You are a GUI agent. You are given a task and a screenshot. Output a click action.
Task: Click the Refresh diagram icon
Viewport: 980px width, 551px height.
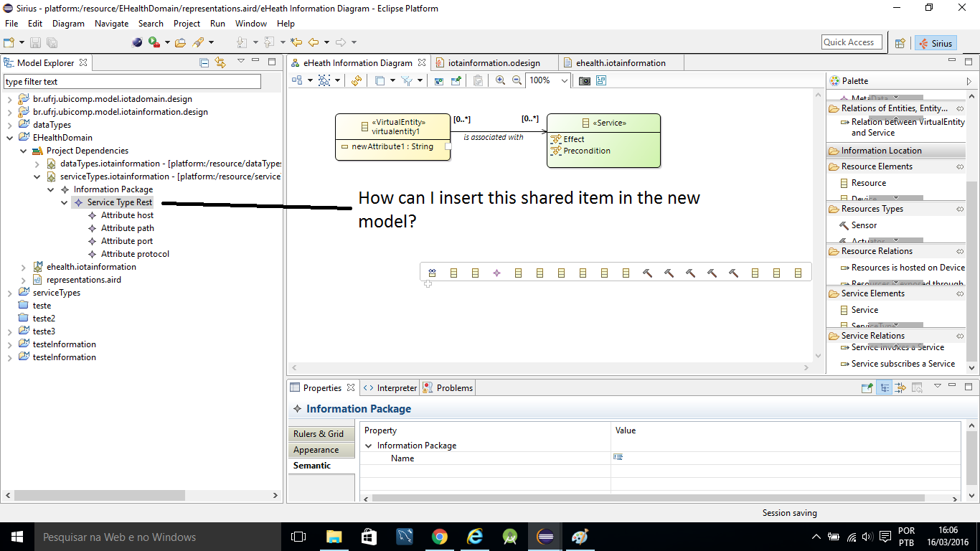point(357,81)
